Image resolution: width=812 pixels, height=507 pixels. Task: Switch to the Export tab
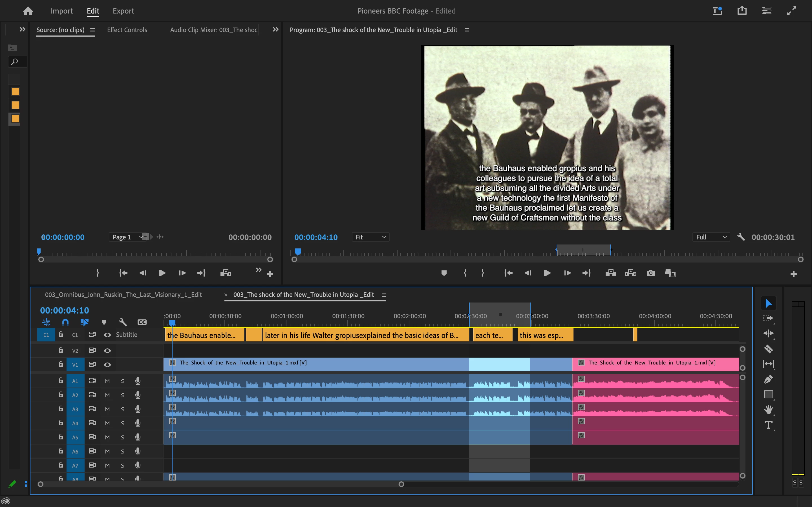tap(123, 11)
